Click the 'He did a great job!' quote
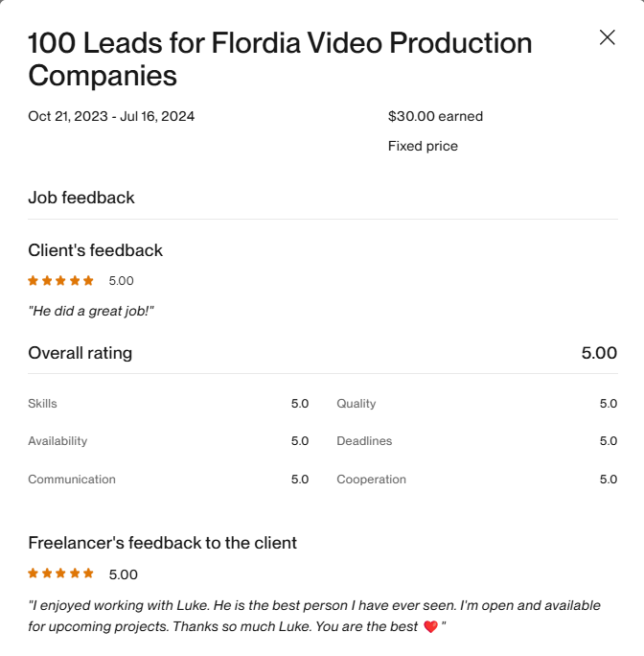Viewport: 644px width, 656px height. [x=91, y=311]
